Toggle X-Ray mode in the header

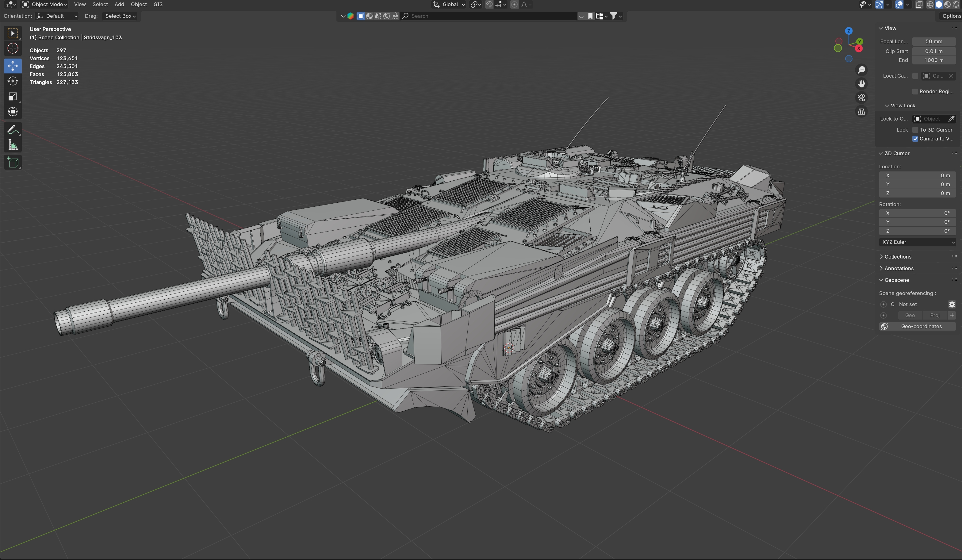click(919, 5)
